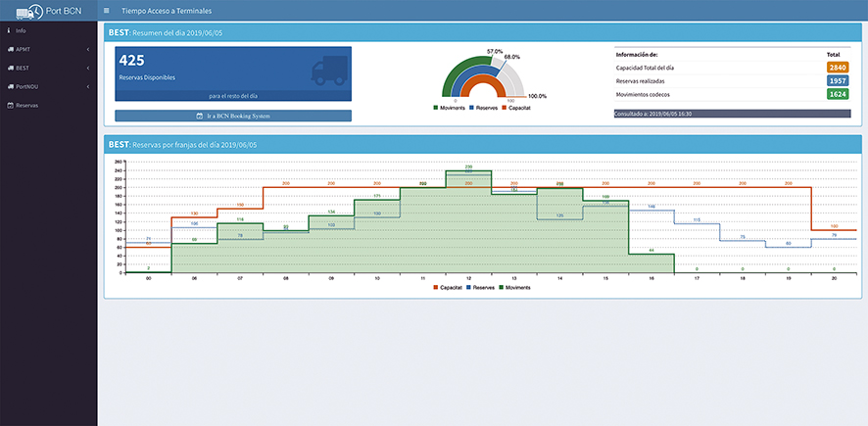The width and height of the screenshot is (868, 426).
Task: Click the 'Ir a BCN Booking System' button
Action: (x=233, y=117)
